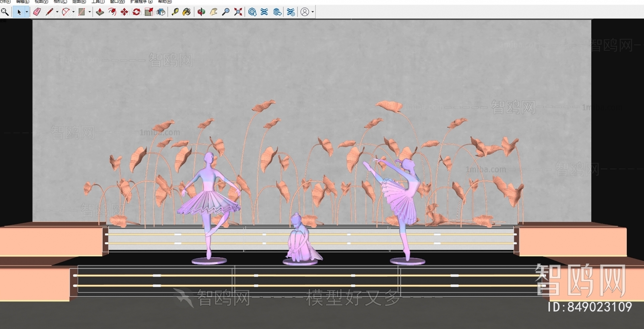Open Extension Warehouse

[x=264, y=12]
